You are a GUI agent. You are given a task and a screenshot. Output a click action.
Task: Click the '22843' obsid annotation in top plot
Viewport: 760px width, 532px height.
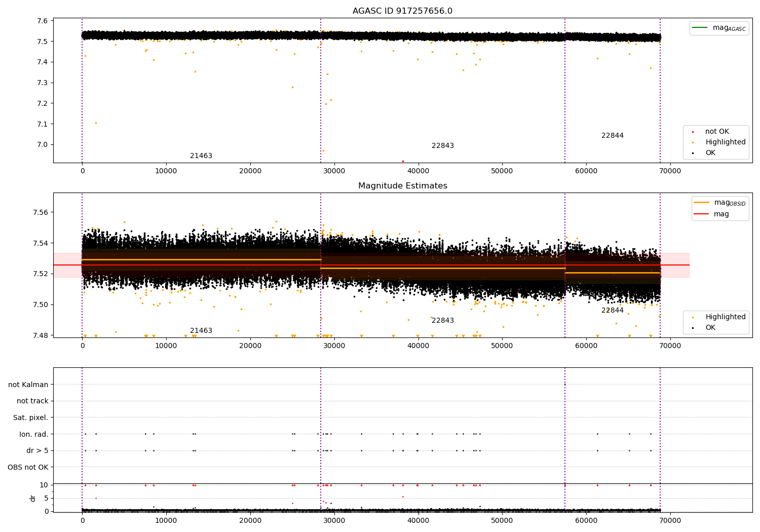click(x=443, y=146)
